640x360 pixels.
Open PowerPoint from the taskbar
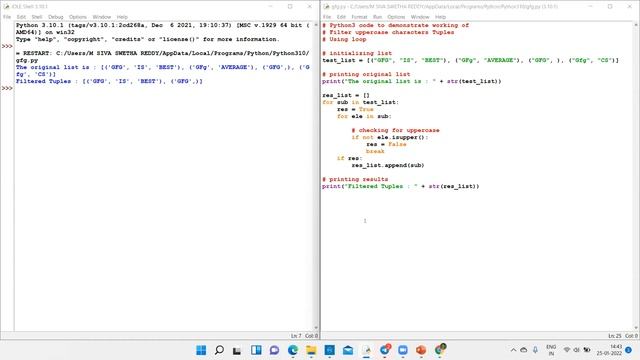click(x=421, y=350)
